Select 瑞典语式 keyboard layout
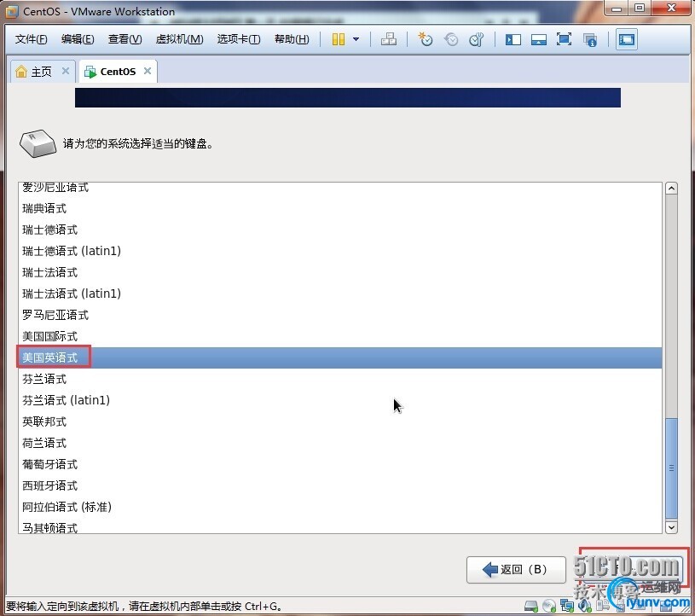The width and height of the screenshot is (695, 616). [340, 208]
